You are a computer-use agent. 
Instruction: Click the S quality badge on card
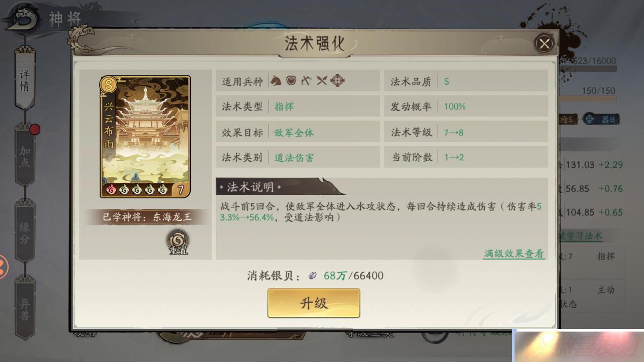[x=109, y=84]
